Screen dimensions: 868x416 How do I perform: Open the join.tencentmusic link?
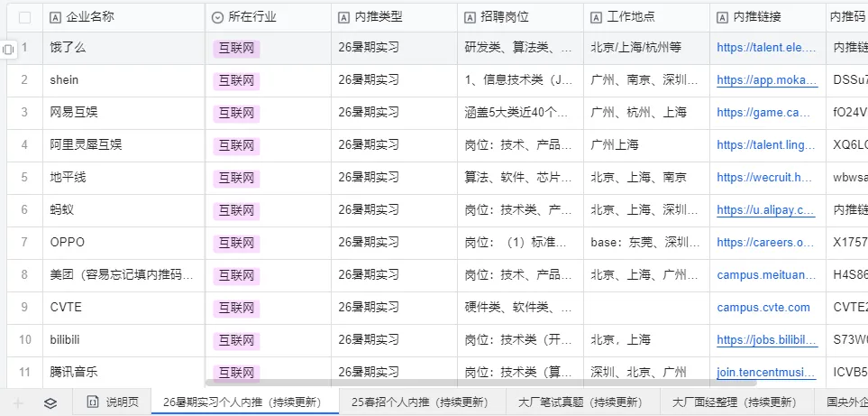coord(767,373)
